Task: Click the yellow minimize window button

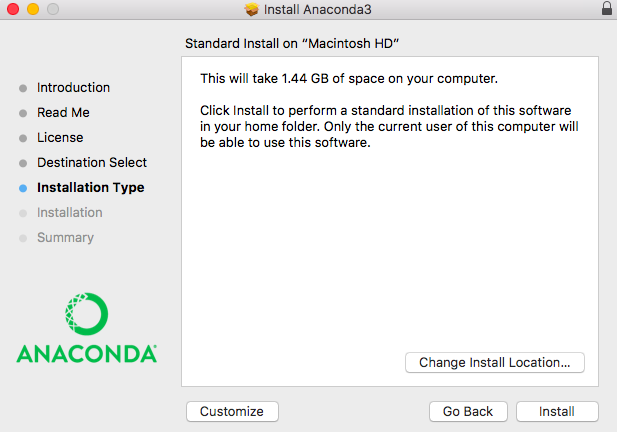Action: coord(32,10)
